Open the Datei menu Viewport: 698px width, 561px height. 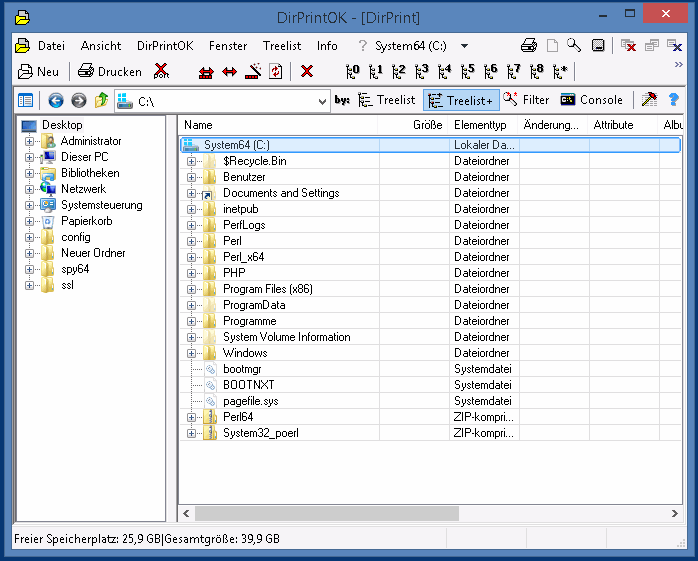click(51, 46)
